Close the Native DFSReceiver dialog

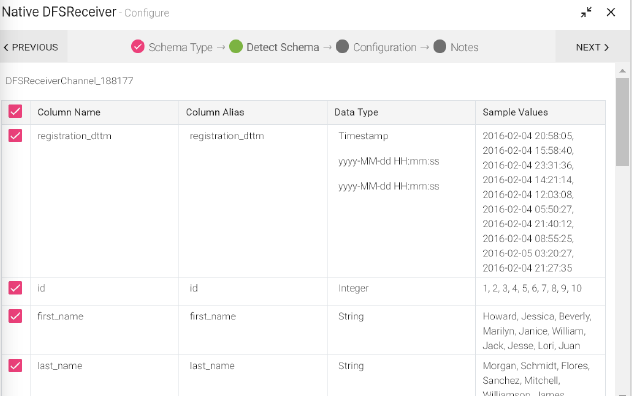[611, 12]
